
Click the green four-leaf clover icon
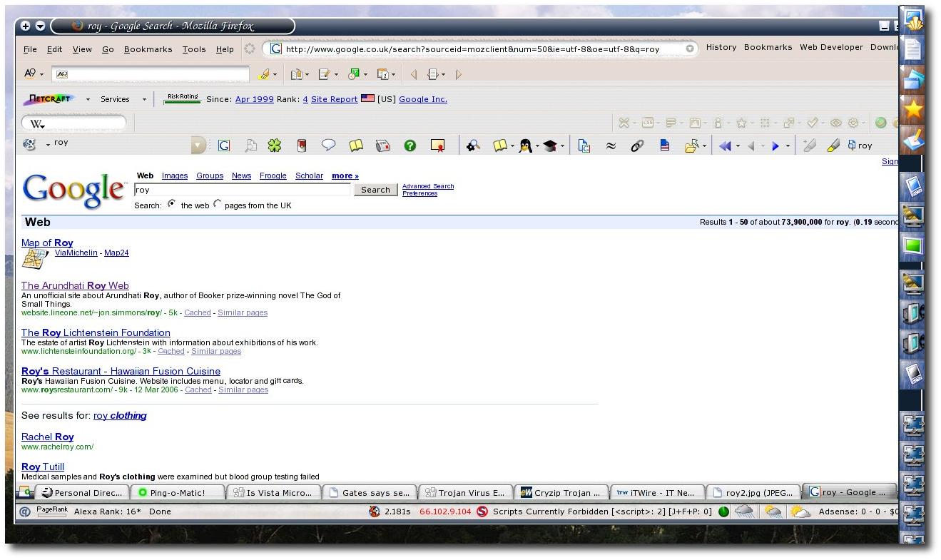pos(275,146)
